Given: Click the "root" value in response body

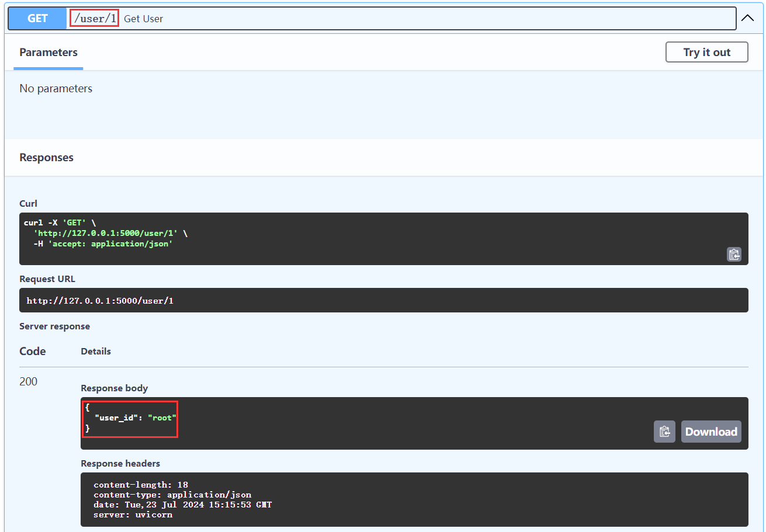Looking at the screenshot, I should pyautogui.click(x=162, y=418).
